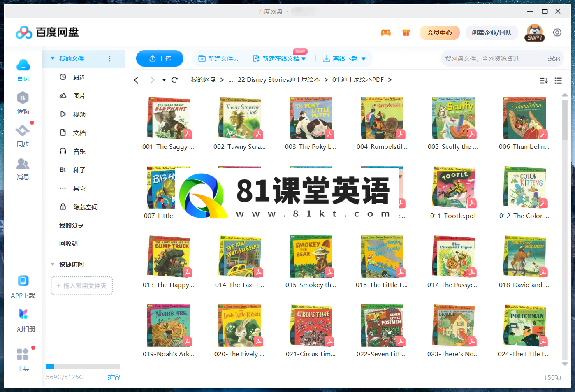Open 图片 pictures category
Screen dimensions: 575x392
[79, 96]
